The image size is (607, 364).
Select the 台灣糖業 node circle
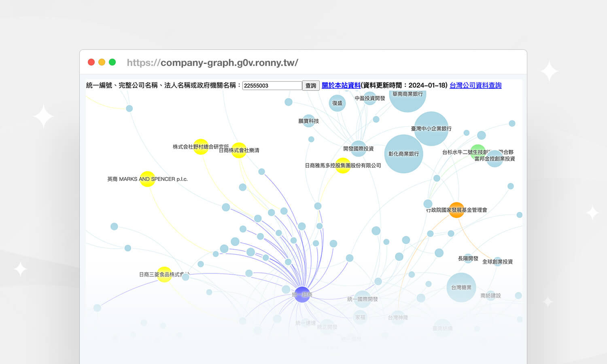[461, 288]
